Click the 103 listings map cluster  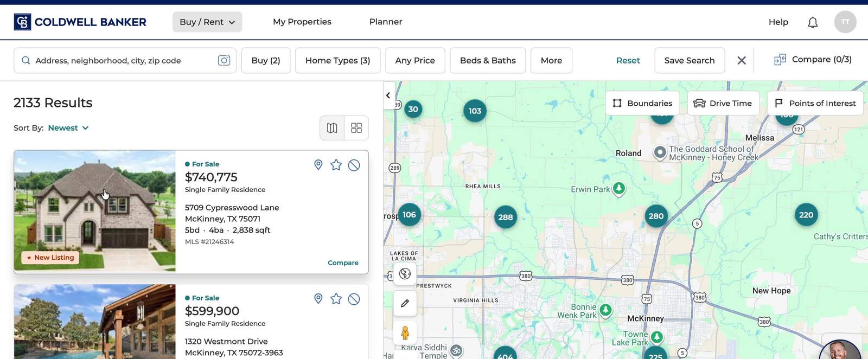click(x=475, y=111)
